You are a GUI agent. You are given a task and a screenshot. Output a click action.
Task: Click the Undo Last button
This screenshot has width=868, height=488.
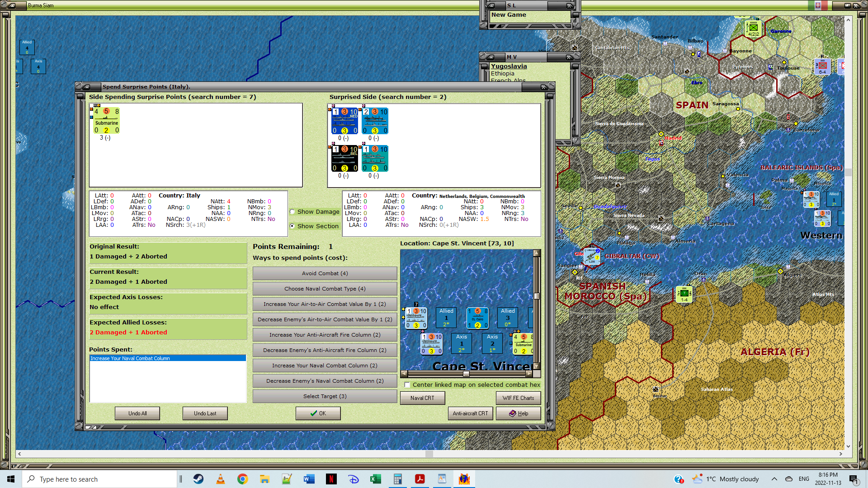pyautogui.click(x=205, y=413)
